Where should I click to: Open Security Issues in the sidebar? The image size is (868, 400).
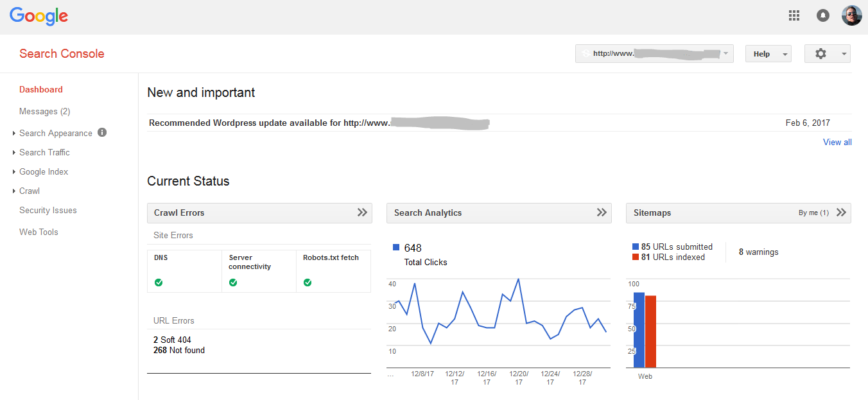pyautogui.click(x=48, y=210)
